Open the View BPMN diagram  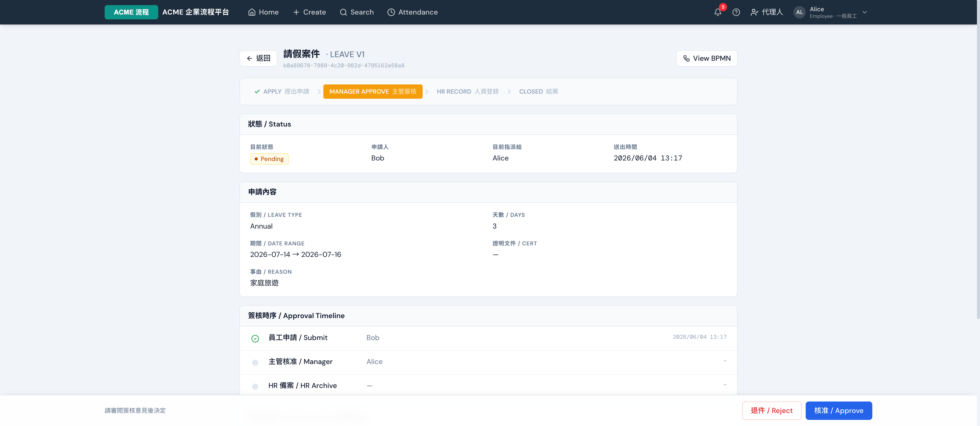tap(706, 58)
